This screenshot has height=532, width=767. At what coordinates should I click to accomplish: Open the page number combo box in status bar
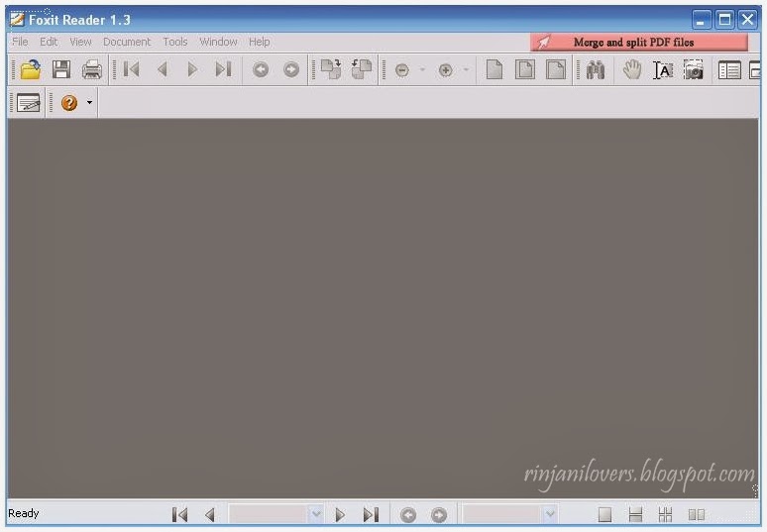(275, 514)
